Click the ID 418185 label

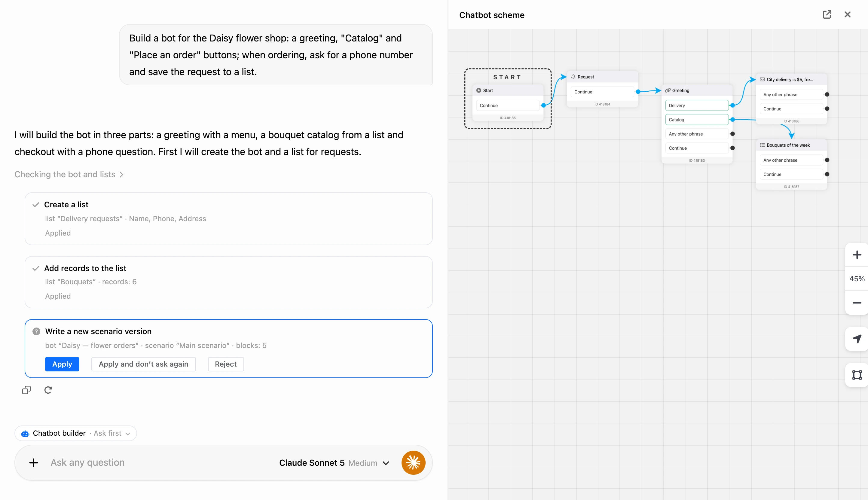pyautogui.click(x=507, y=118)
